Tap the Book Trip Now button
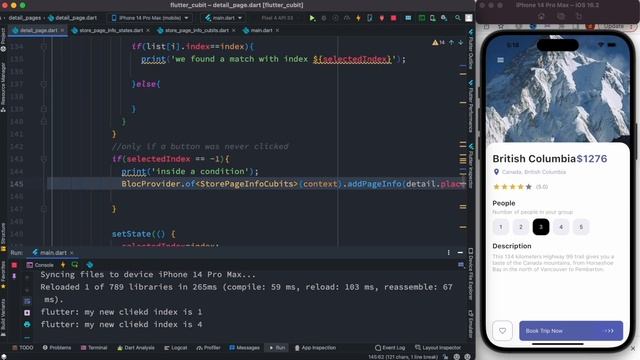 tap(571, 331)
